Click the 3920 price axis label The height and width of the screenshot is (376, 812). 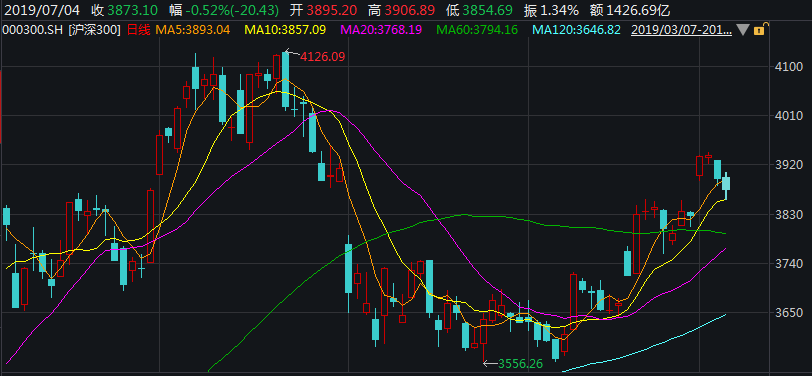click(x=782, y=165)
